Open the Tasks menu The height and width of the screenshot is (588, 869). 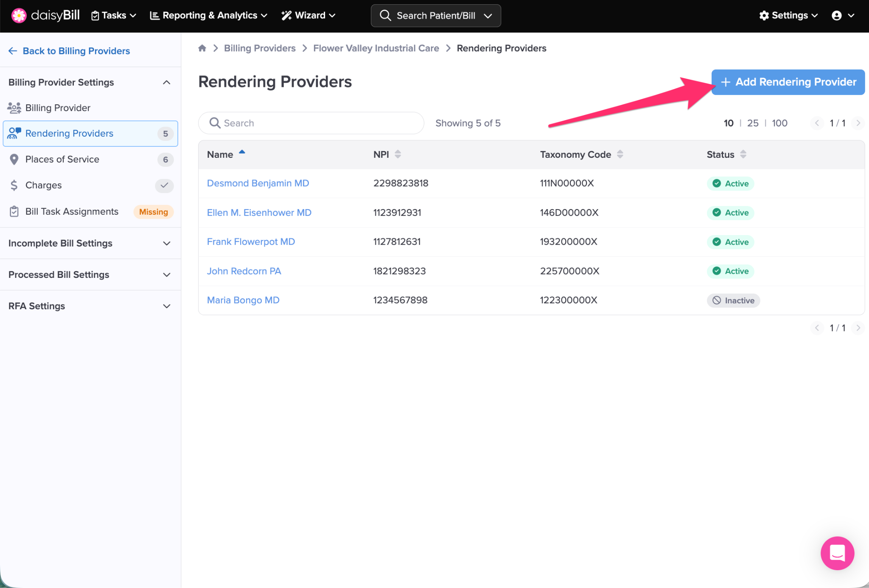pos(114,16)
